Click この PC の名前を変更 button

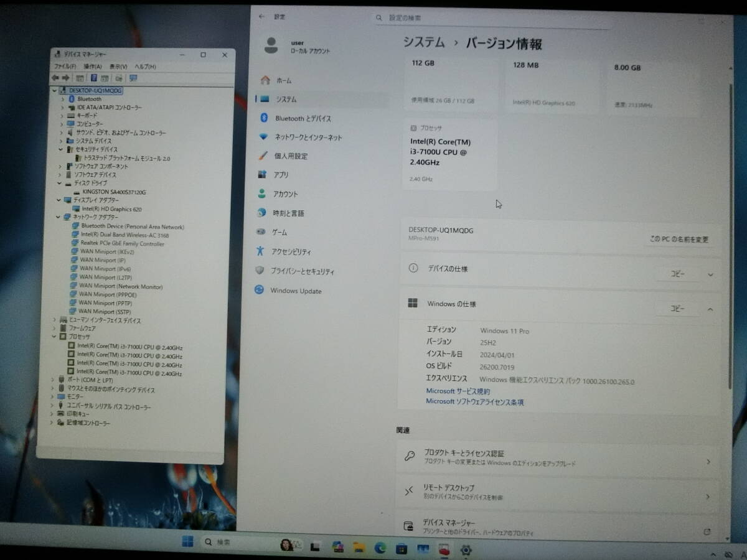pyautogui.click(x=680, y=239)
